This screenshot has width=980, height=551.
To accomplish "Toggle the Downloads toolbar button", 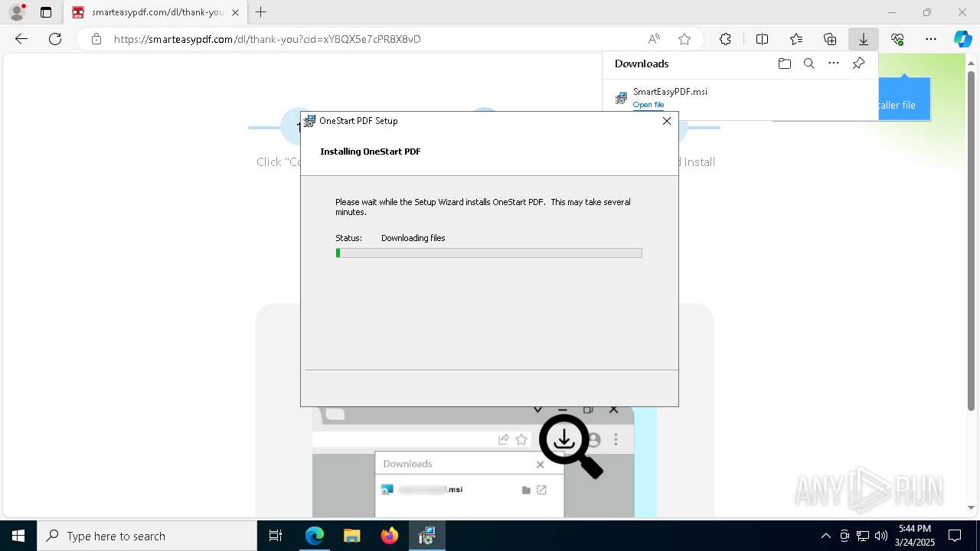I will 864,39.
